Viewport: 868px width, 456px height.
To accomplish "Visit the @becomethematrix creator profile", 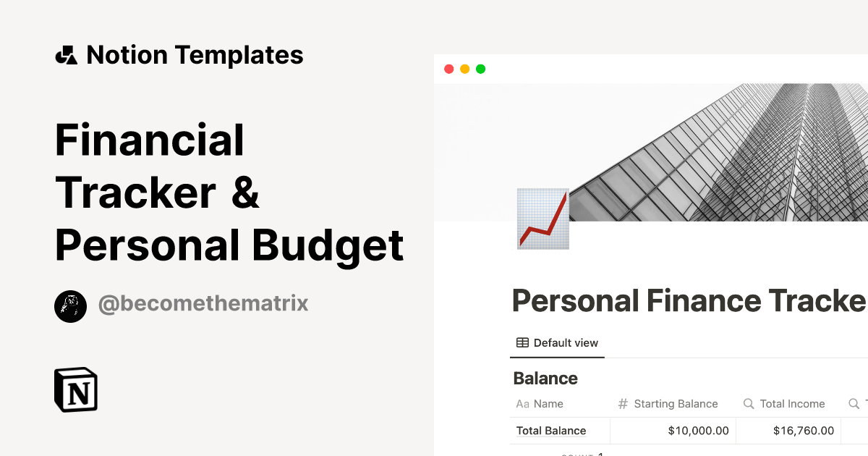I will [x=203, y=304].
